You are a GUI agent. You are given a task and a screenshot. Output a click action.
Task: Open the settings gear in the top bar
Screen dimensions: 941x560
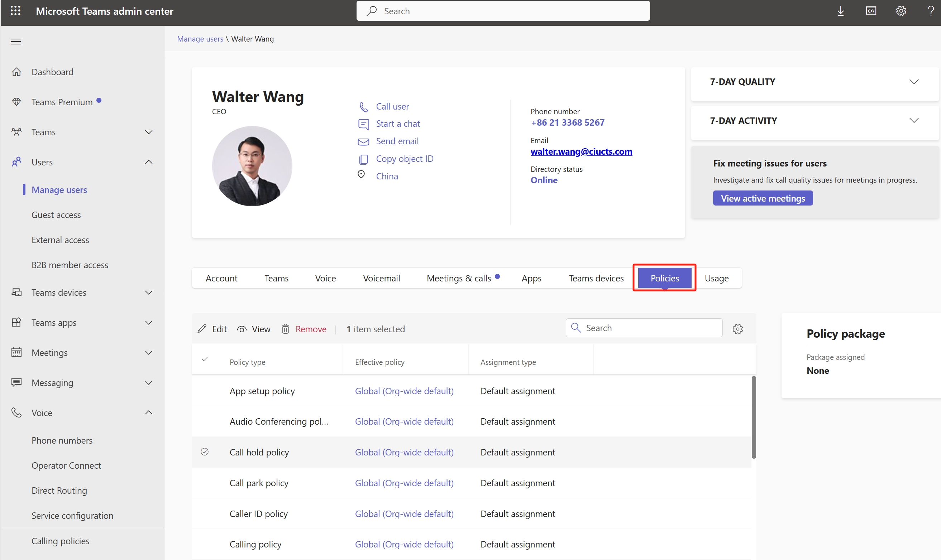pyautogui.click(x=901, y=11)
